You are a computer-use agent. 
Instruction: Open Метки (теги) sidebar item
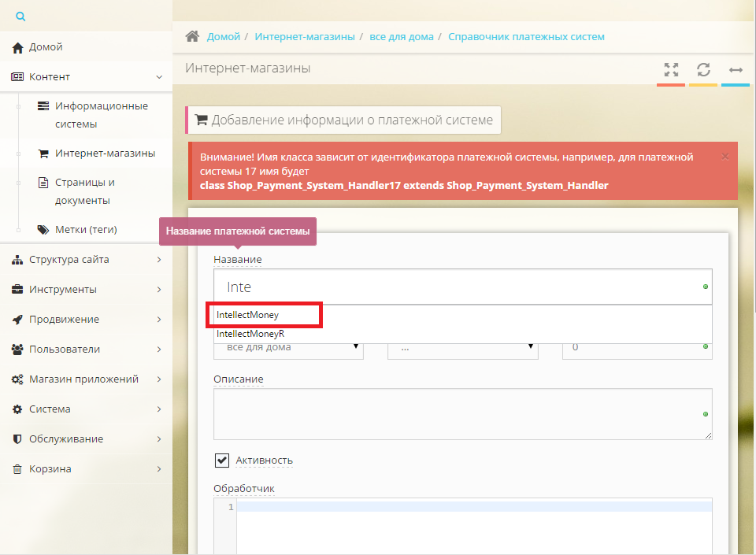86,230
